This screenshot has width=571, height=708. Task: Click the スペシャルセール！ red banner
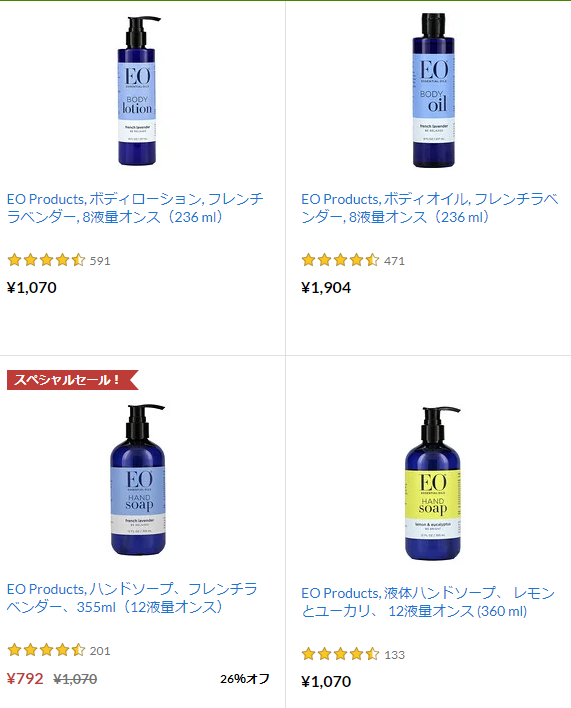tap(72, 380)
